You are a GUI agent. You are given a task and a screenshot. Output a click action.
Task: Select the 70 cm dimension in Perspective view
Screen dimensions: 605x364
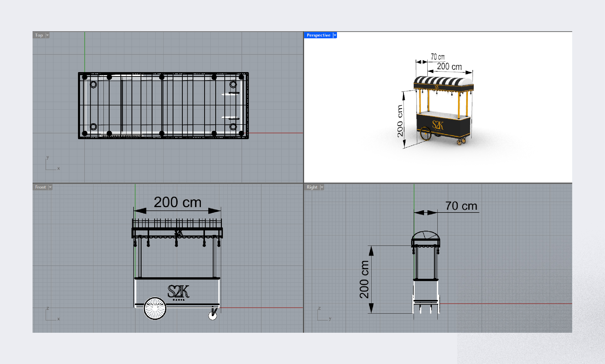[x=438, y=57]
